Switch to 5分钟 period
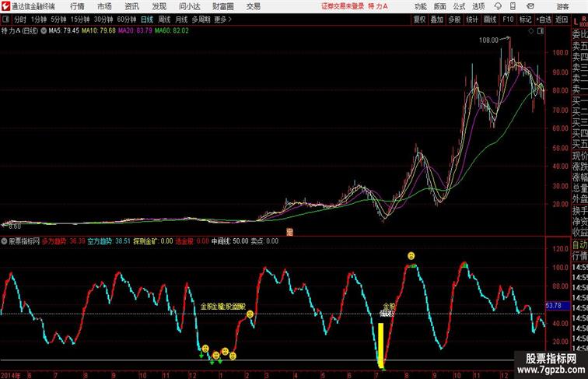This screenshot has height=379, width=588. tap(58, 19)
